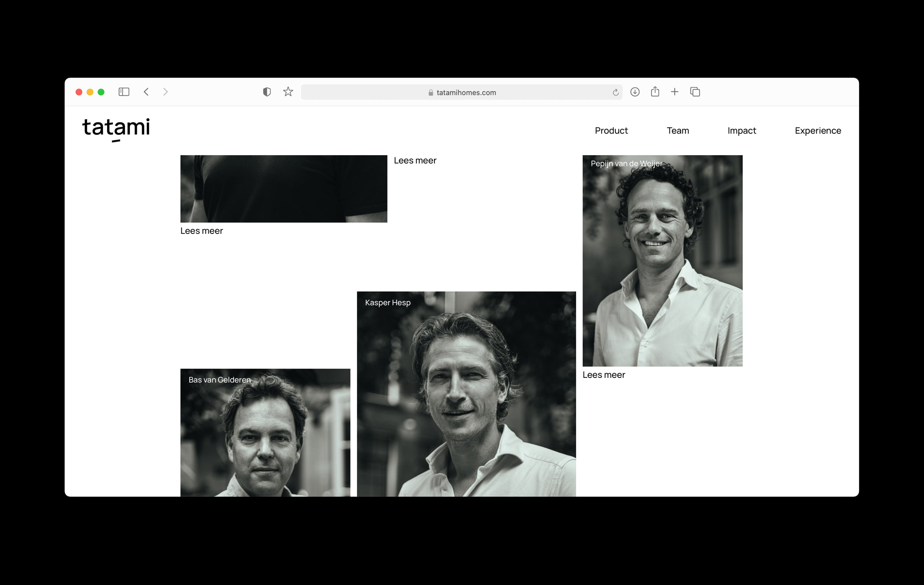Reload the page with the refresh icon
The width and height of the screenshot is (924, 585).
pyautogui.click(x=616, y=92)
